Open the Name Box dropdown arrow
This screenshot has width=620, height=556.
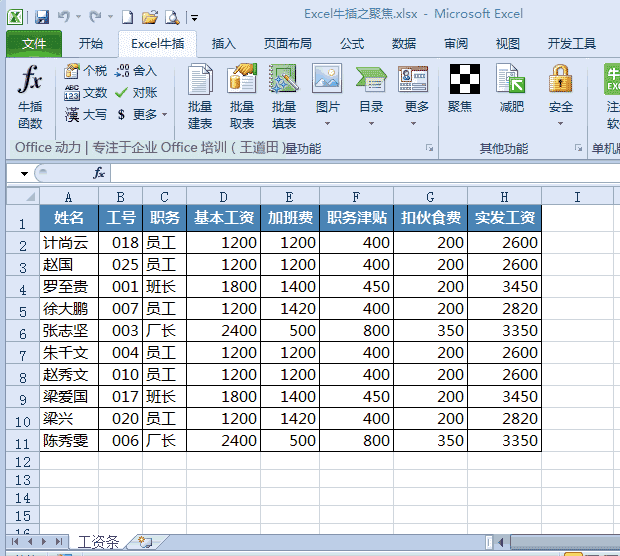pyautogui.click(x=25, y=174)
